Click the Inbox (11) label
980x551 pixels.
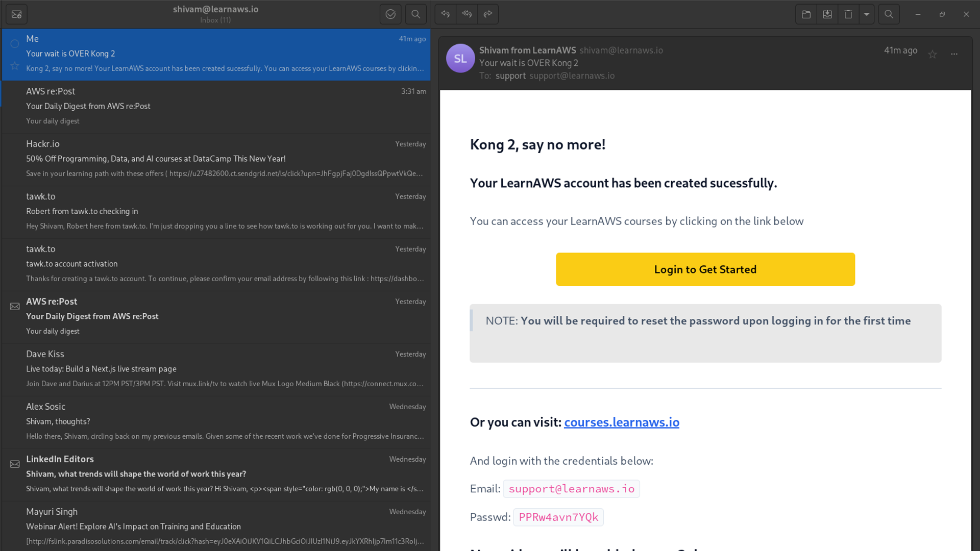[x=215, y=20]
